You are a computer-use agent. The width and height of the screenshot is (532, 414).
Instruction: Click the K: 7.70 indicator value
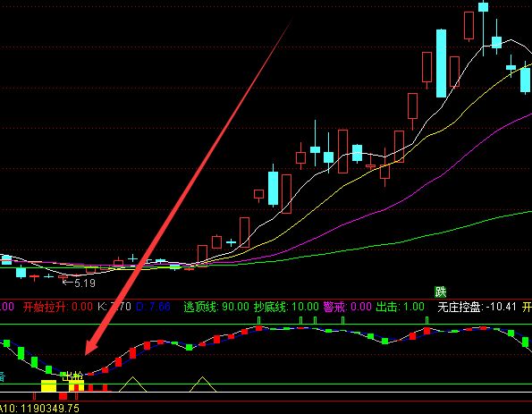coord(114,307)
